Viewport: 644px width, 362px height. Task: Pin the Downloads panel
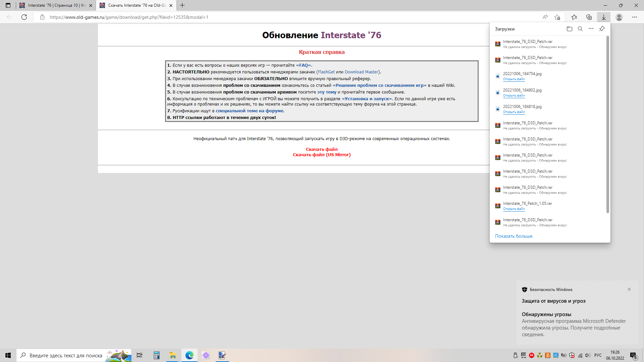click(x=602, y=29)
